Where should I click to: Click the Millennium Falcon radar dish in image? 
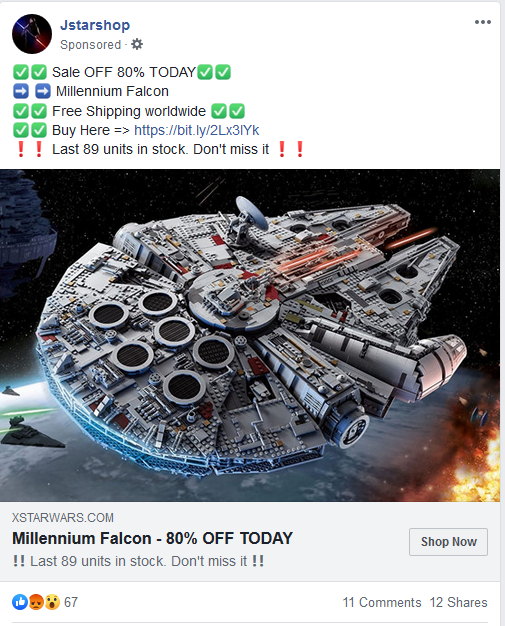[252, 214]
